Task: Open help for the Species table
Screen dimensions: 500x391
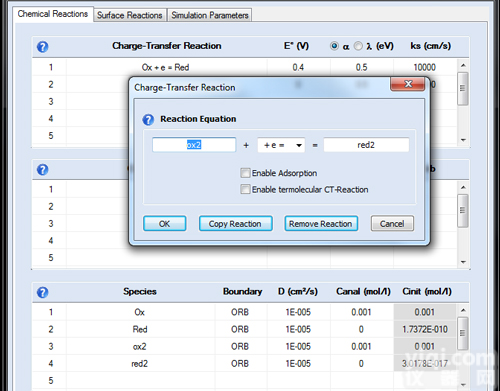Action: click(x=42, y=292)
